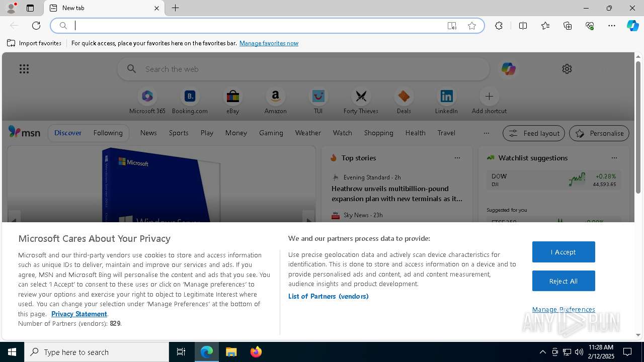
Task: Open Task View on taskbar
Action: click(181, 352)
